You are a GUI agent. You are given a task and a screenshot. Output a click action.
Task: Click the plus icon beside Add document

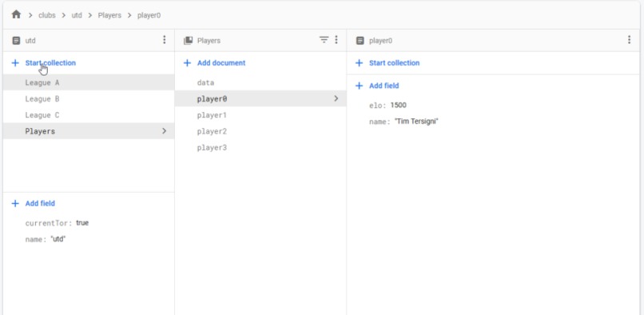(x=187, y=63)
